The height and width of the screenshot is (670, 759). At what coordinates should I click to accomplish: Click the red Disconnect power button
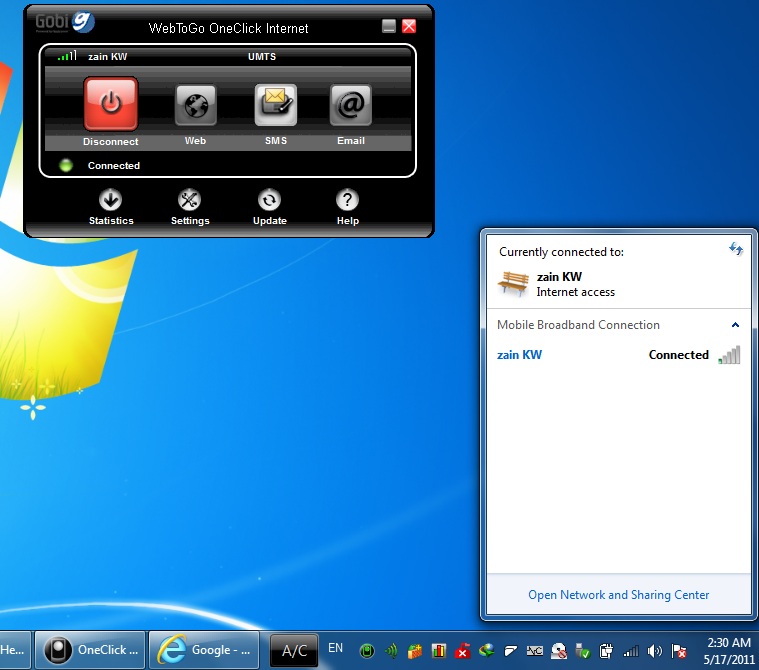111,104
